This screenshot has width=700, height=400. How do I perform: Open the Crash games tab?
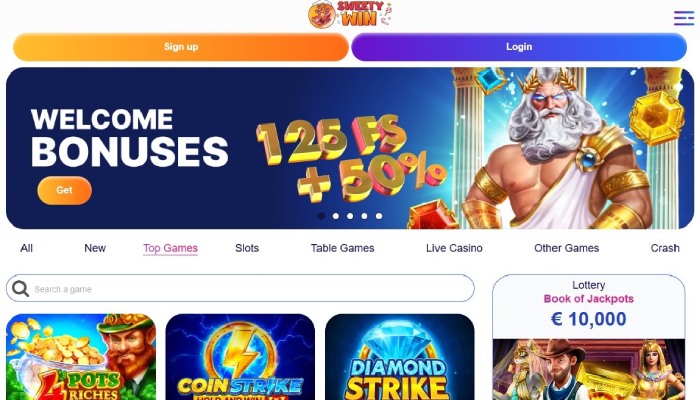pos(665,248)
